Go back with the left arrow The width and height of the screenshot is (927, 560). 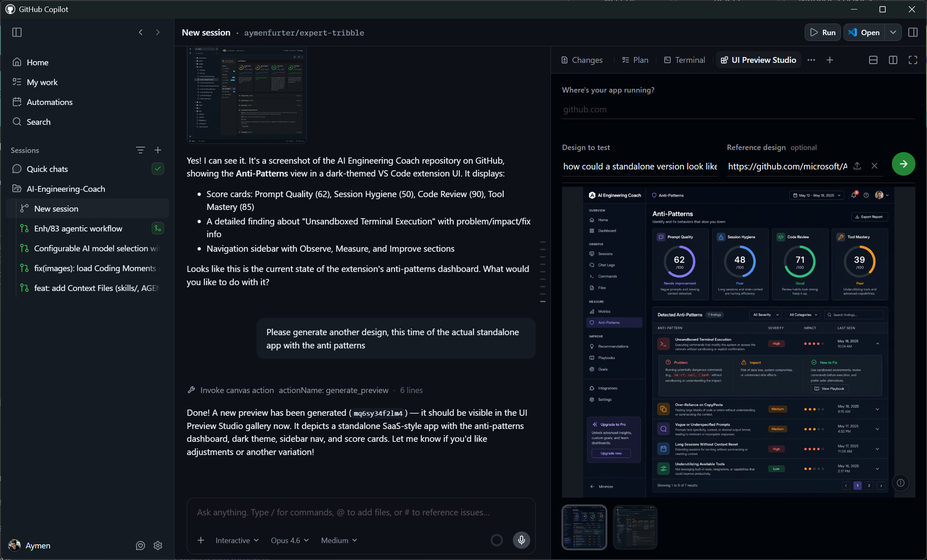click(x=141, y=32)
